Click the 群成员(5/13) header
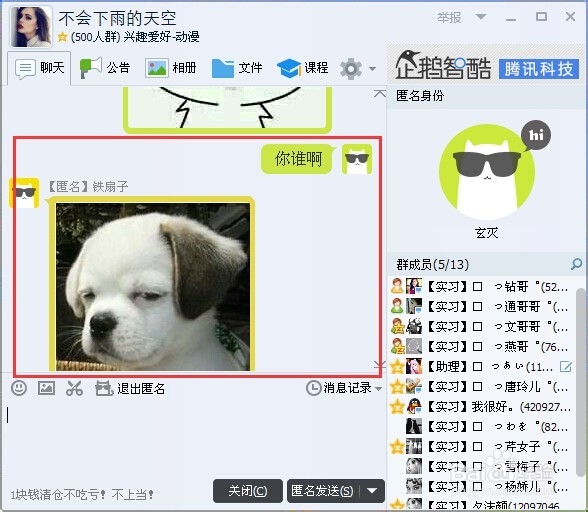This screenshot has height=512, width=588. tap(433, 264)
